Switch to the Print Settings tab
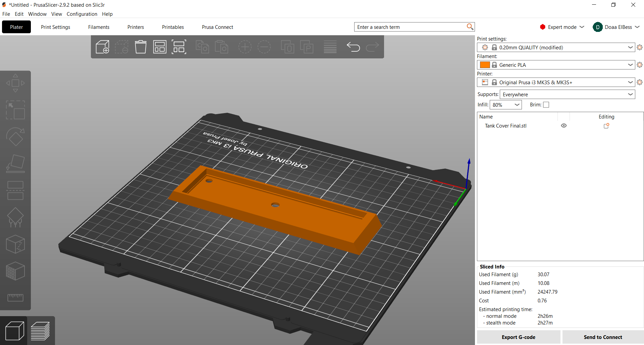The image size is (644, 345). 55,27
